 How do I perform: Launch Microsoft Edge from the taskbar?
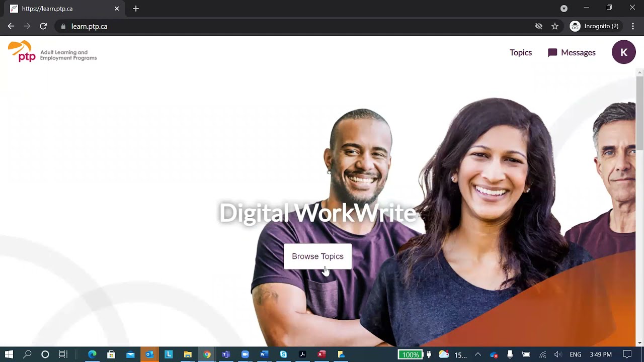(x=92, y=354)
